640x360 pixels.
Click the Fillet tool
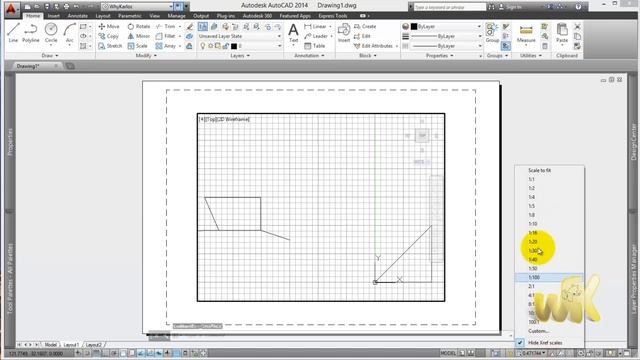tap(166, 36)
